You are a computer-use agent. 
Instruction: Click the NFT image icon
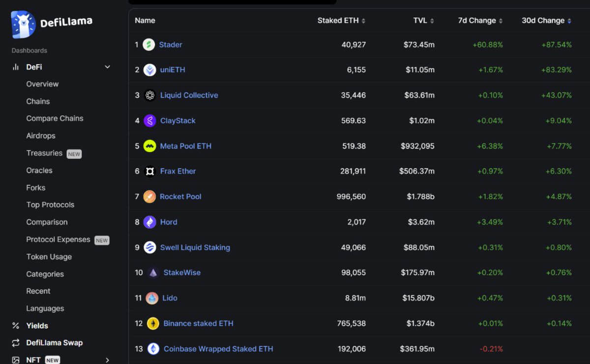16,360
